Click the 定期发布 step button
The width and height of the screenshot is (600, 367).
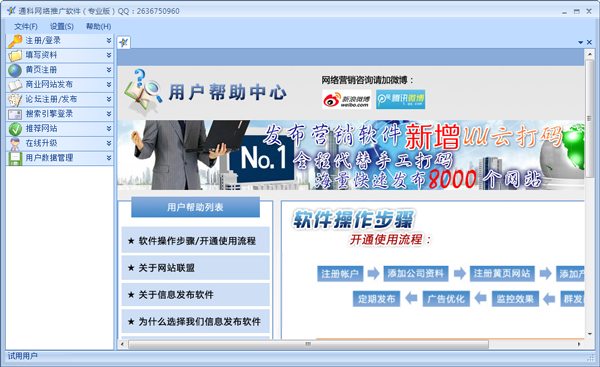[376, 299]
